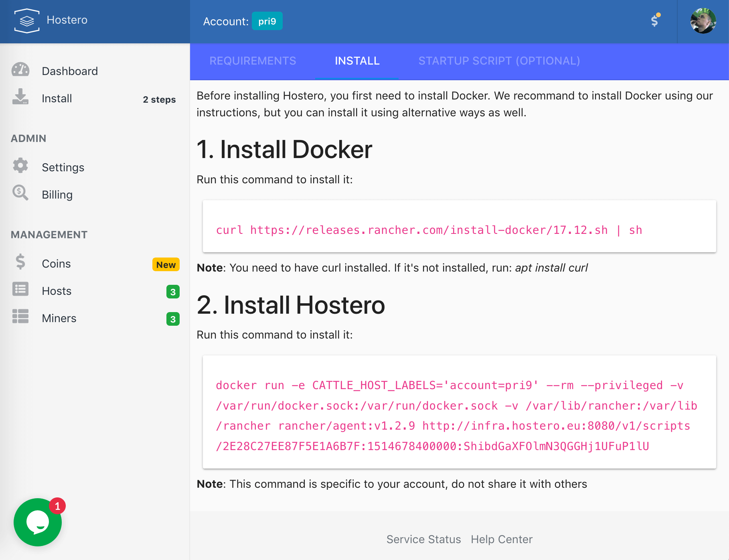Screen dimensions: 729x560
Task: Click the docker run command block
Action: tap(460, 412)
